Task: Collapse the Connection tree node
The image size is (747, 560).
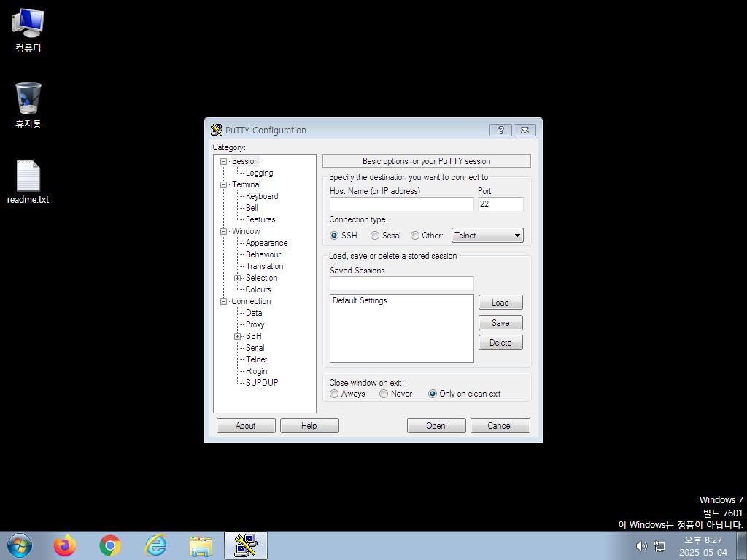Action: coord(223,301)
